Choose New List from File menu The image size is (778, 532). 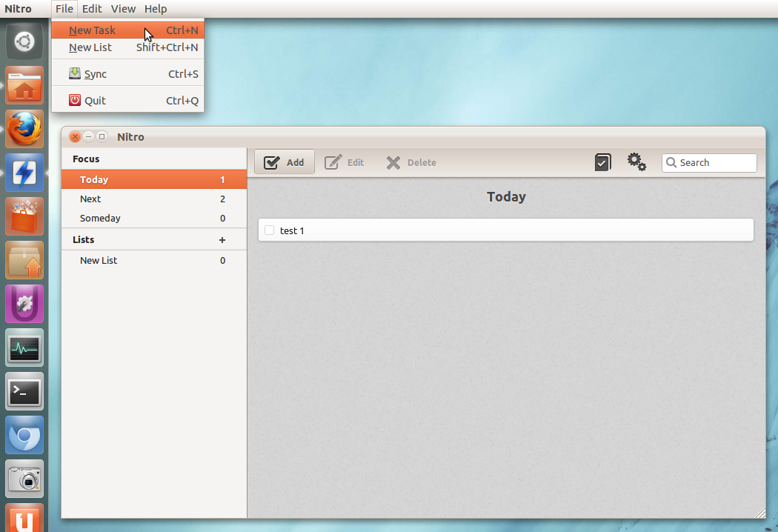128,47
